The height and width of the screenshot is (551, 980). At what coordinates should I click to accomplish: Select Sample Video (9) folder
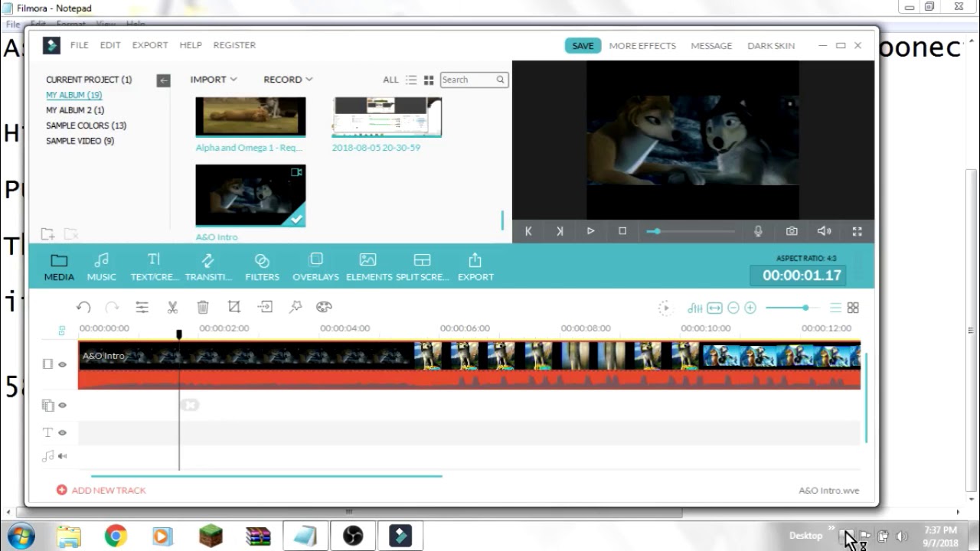coord(80,141)
